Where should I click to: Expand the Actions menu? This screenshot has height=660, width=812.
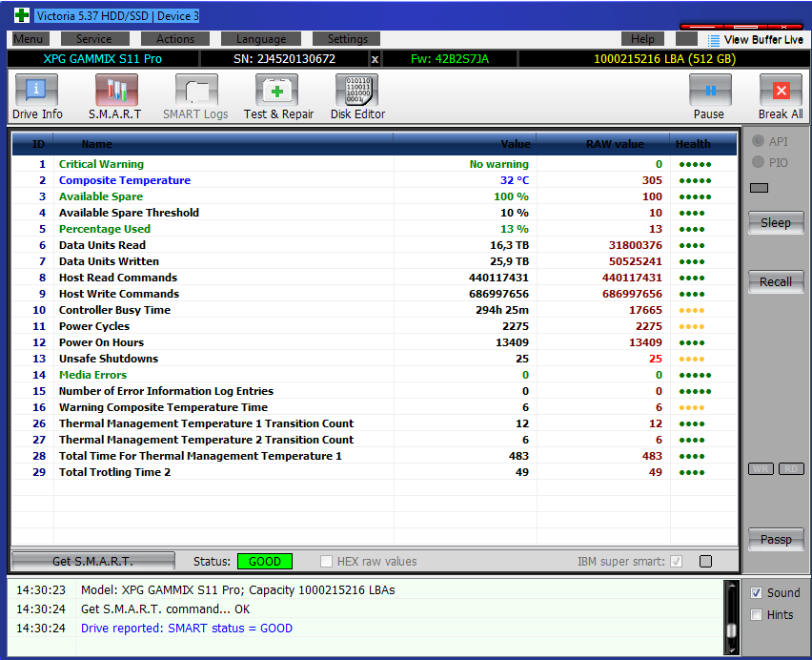(x=175, y=39)
